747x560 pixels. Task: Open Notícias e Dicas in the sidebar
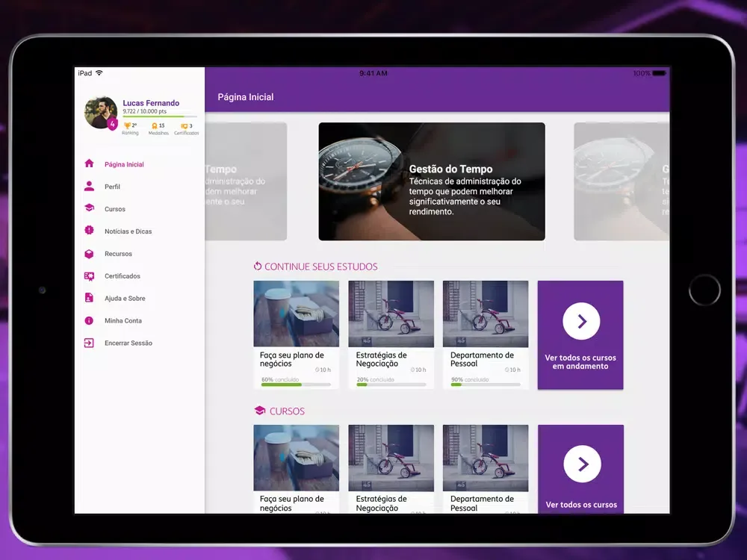pyautogui.click(x=128, y=231)
